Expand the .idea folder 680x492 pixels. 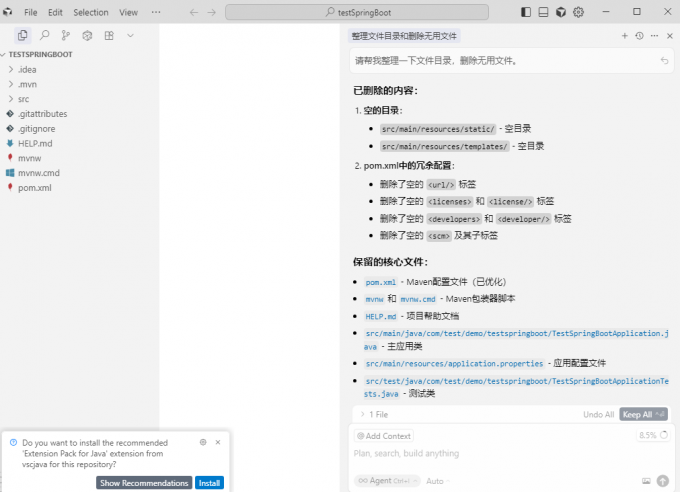[26, 69]
